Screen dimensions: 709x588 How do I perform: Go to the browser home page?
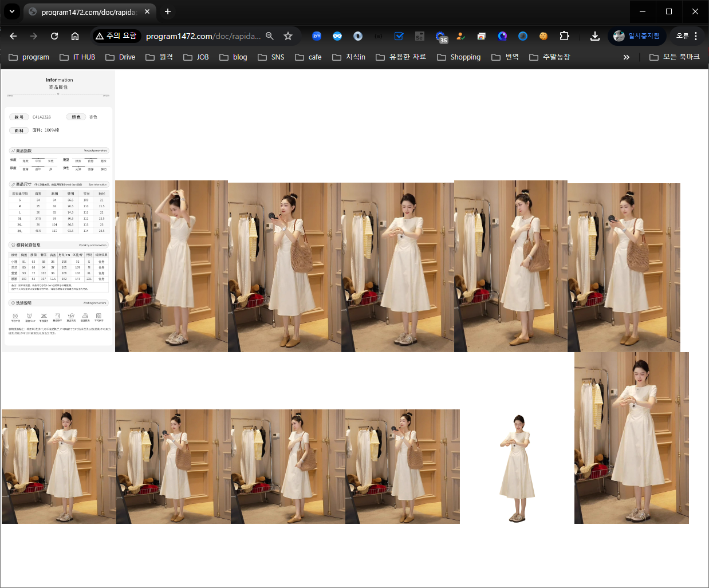(x=75, y=36)
